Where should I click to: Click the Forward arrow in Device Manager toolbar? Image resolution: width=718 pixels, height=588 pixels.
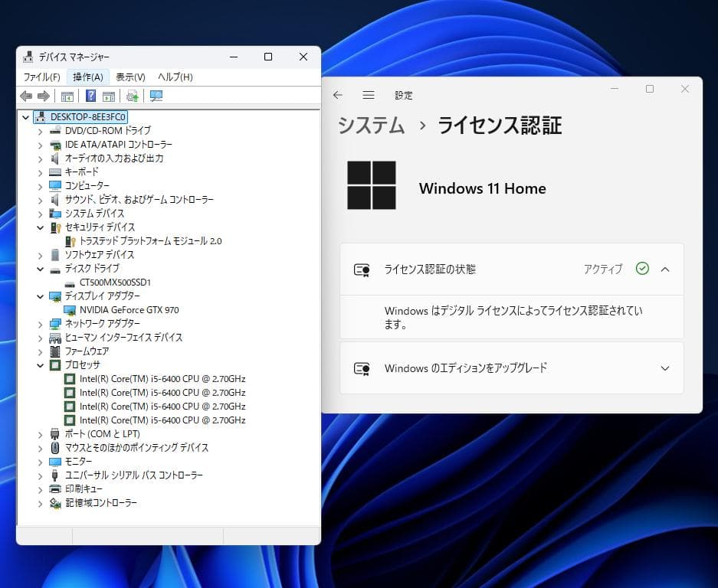44,96
